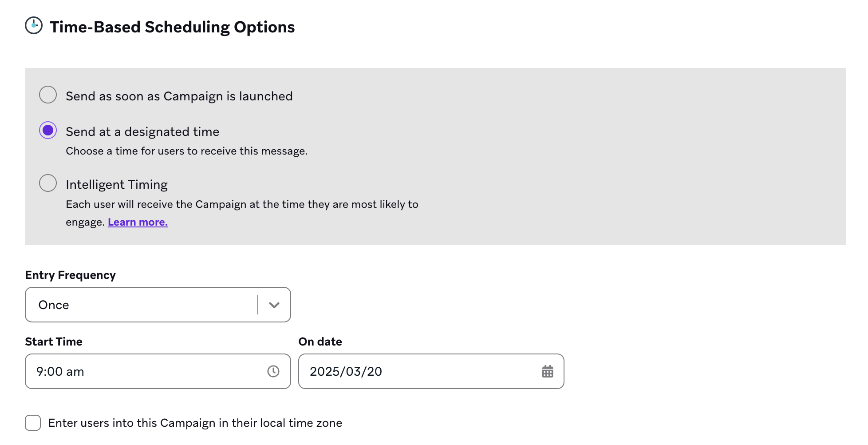Click the On date field showing 2025/03/20

point(417,371)
